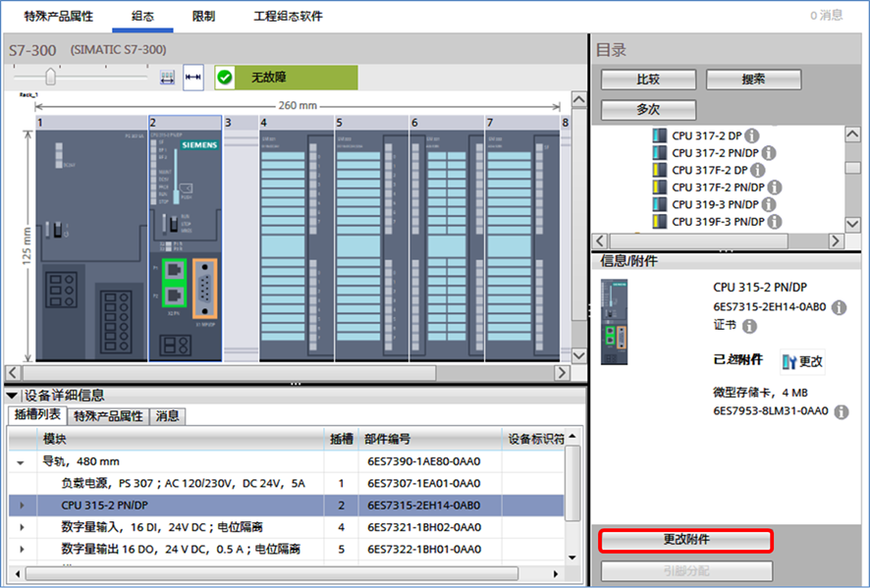Click the 比较 button
This screenshot has height=588, width=870.
click(648, 80)
